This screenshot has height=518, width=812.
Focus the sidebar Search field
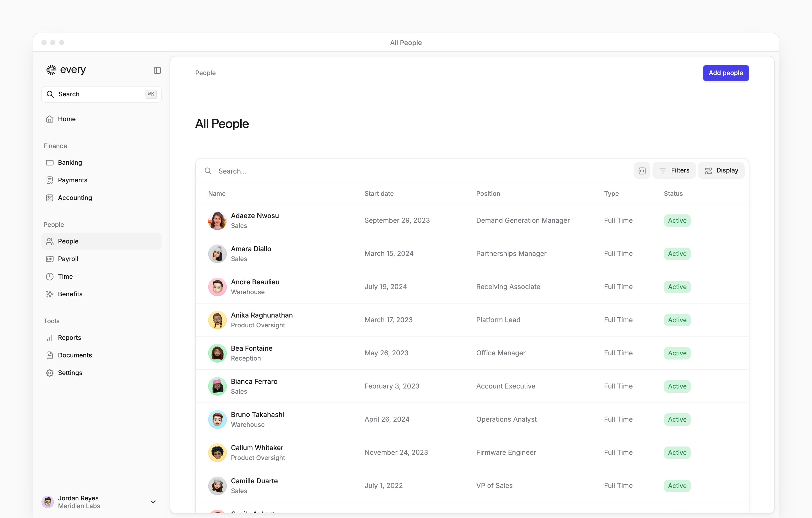(102, 94)
